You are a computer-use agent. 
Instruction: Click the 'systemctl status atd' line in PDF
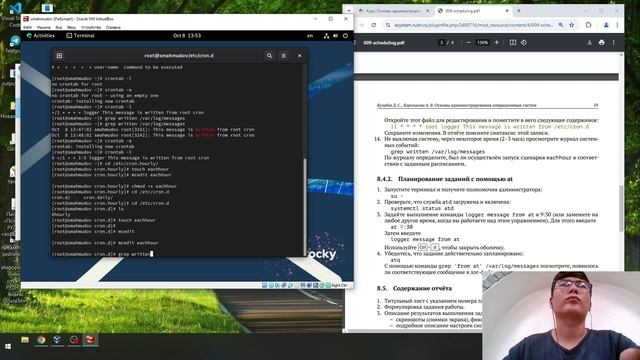(422, 208)
